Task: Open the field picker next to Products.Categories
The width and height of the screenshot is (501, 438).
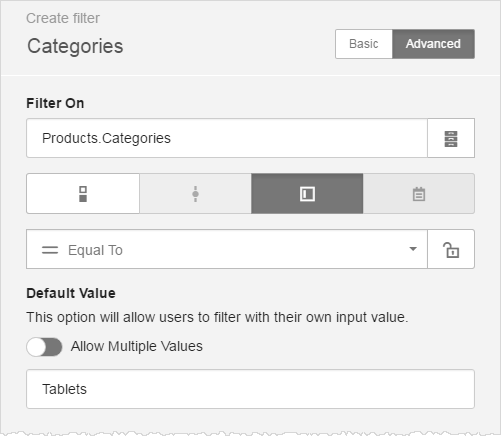Action: point(451,138)
